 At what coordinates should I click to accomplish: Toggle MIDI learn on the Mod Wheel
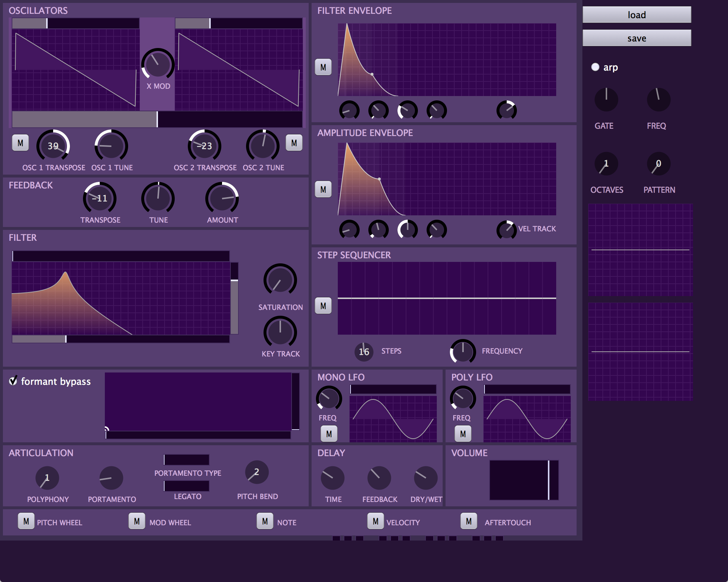(137, 521)
